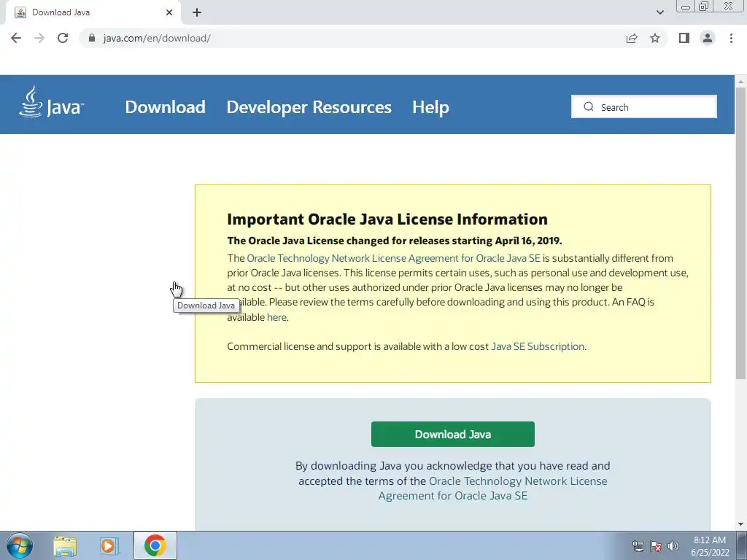The width and height of the screenshot is (747, 560).
Task: Click the volume speaker tray icon
Action: coord(673,546)
